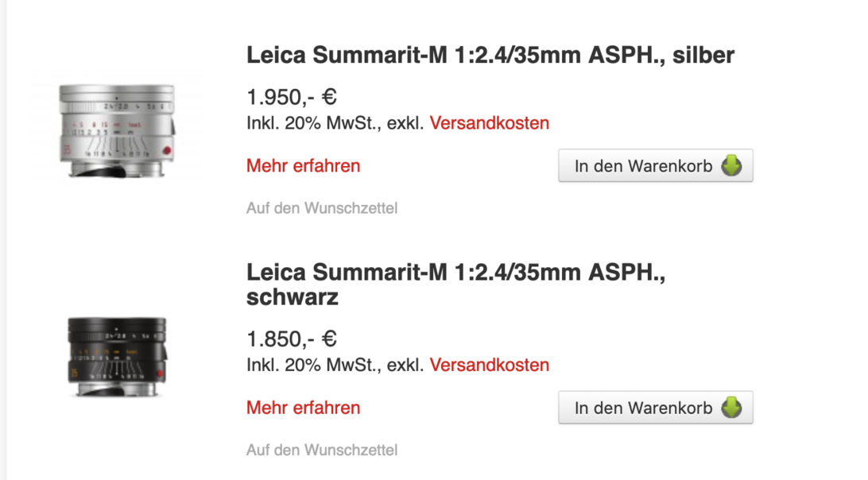Image resolution: width=868 pixels, height=480 pixels.
Task: Click the silver Summarit-M product title
Action: [x=490, y=55]
